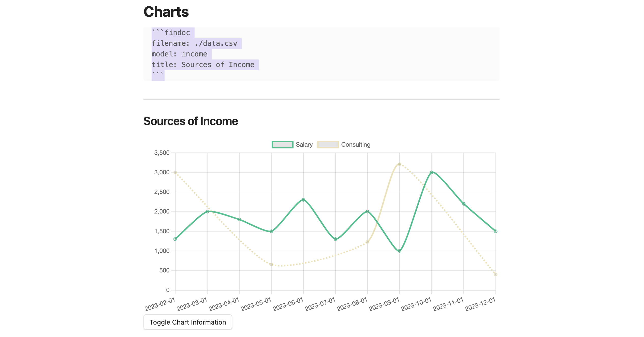Click the Consulting point at 2023-02-01
Viewport: 644px width, 337px height.
175,172
